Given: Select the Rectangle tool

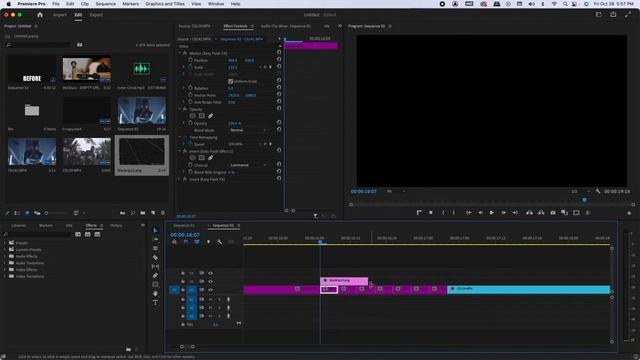Looking at the screenshot, I should pos(155,284).
